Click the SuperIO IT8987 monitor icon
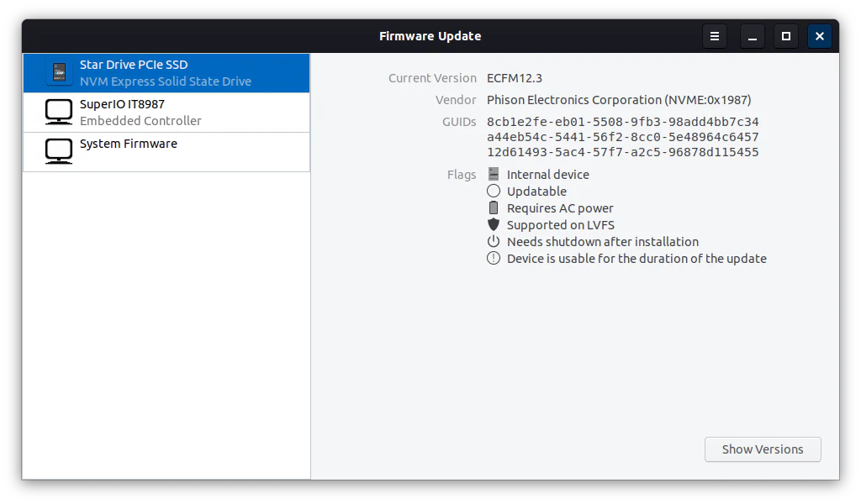This screenshot has width=861, height=504. pyautogui.click(x=59, y=113)
